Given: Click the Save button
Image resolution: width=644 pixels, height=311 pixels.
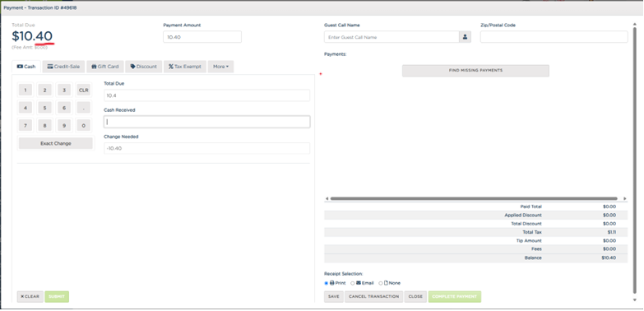Looking at the screenshot, I should (x=333, y=297).
